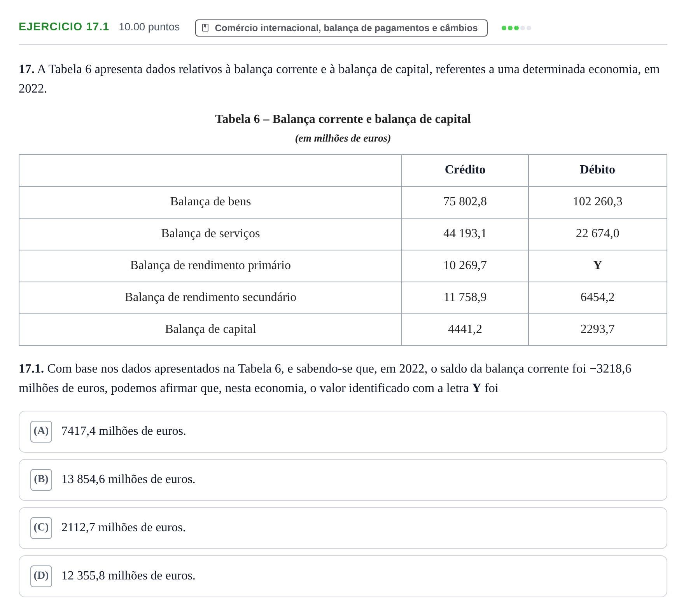686x616 pixels.
Task: Select answer option (A) letter box
Action: (x=41, y=431)
